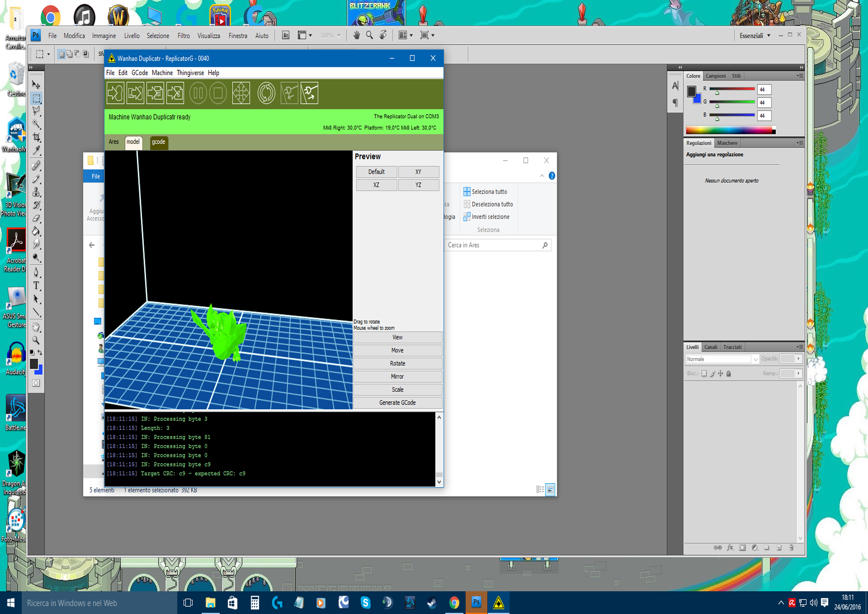Click the Generate GCode button
The width and height of the screenshot is (868, 614).
click(x=397, y=403)
